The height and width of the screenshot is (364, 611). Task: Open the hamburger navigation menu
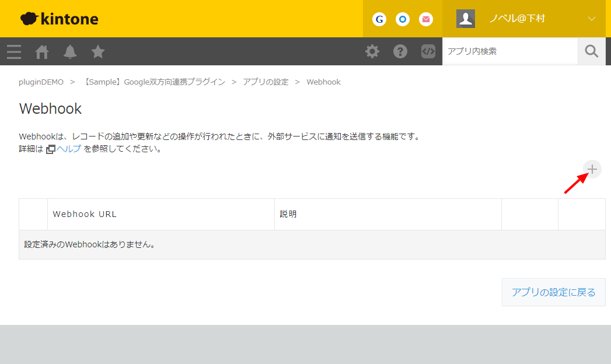14,51
